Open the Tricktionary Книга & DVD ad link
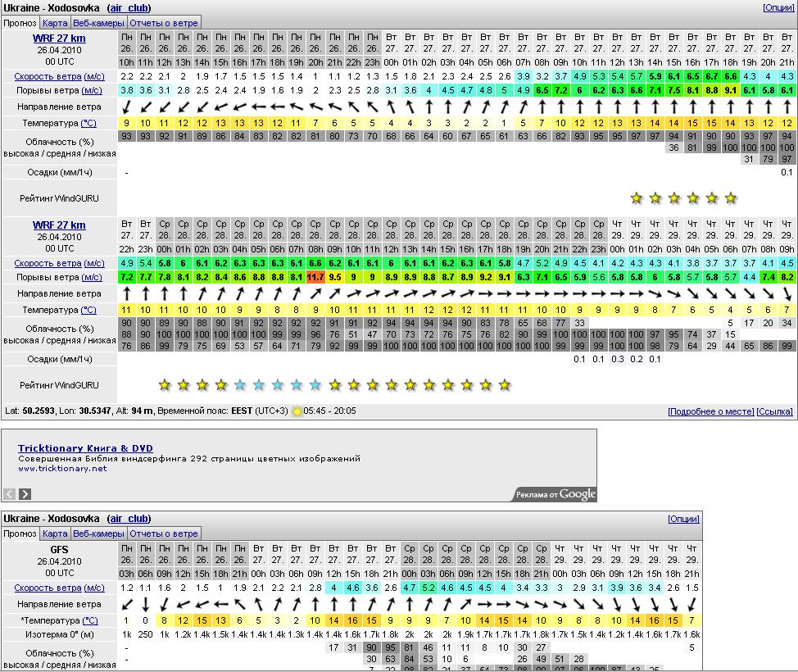 click(85, 448)
